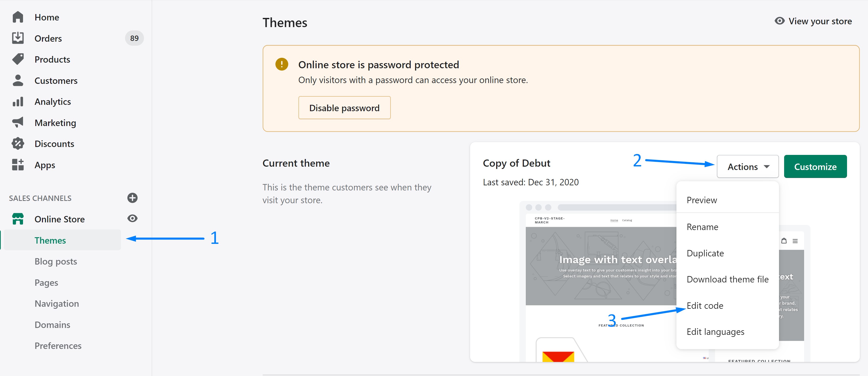
Task: Choose Duplicate in the Actions menu
Action: pyautogui.click(x=728, y=253)
